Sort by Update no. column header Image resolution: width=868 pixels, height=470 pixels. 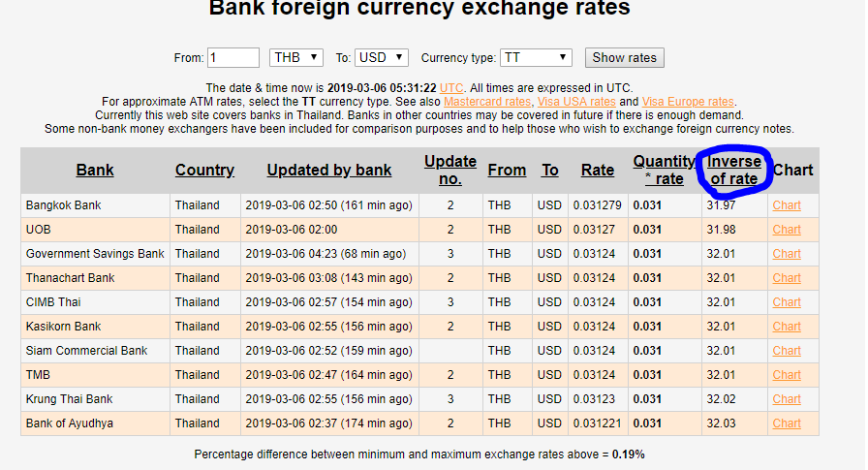click(x=450, y=170)
